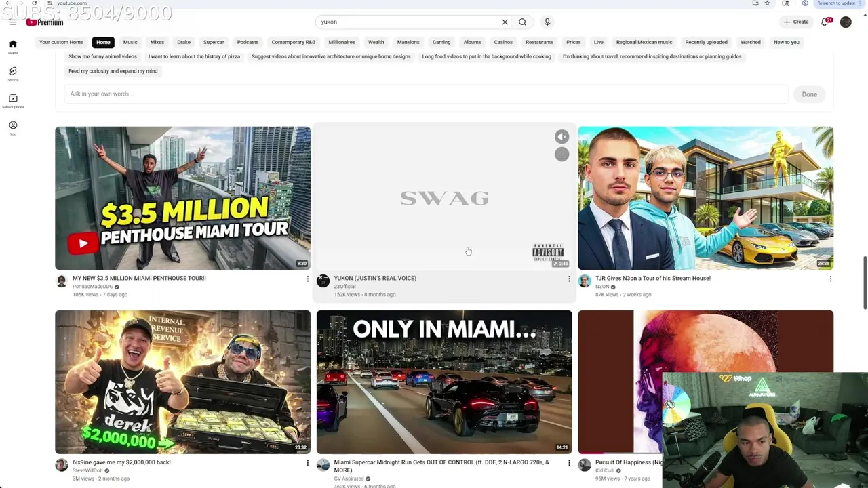Choose 'Long food videos' suggestion

486,57
